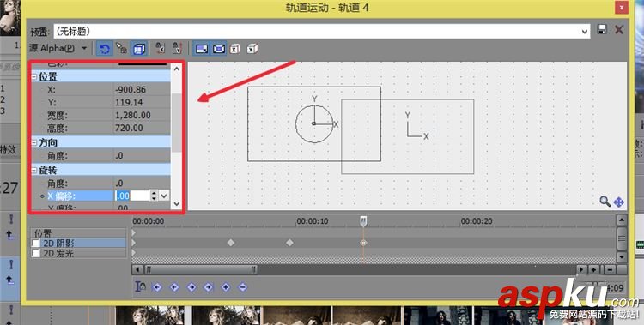Delete the preset with the X icon
644x325 pixels.
pyautogui.click(x=619, y=29)
